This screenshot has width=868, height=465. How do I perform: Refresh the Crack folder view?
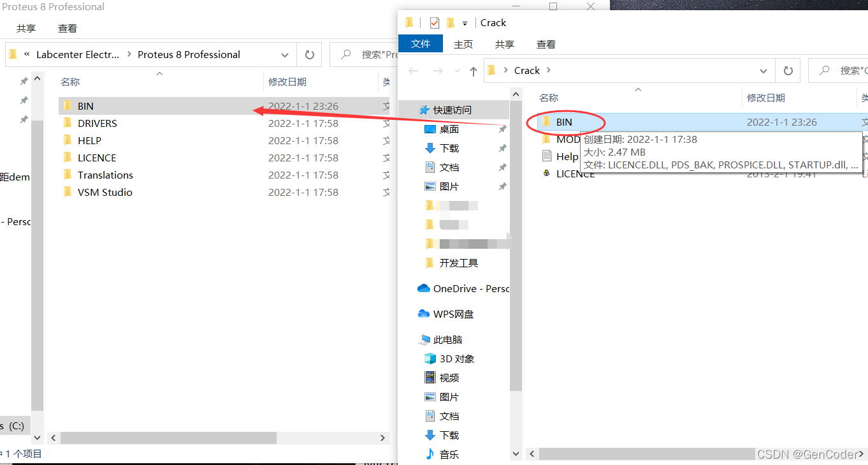(x=788, y=71)
